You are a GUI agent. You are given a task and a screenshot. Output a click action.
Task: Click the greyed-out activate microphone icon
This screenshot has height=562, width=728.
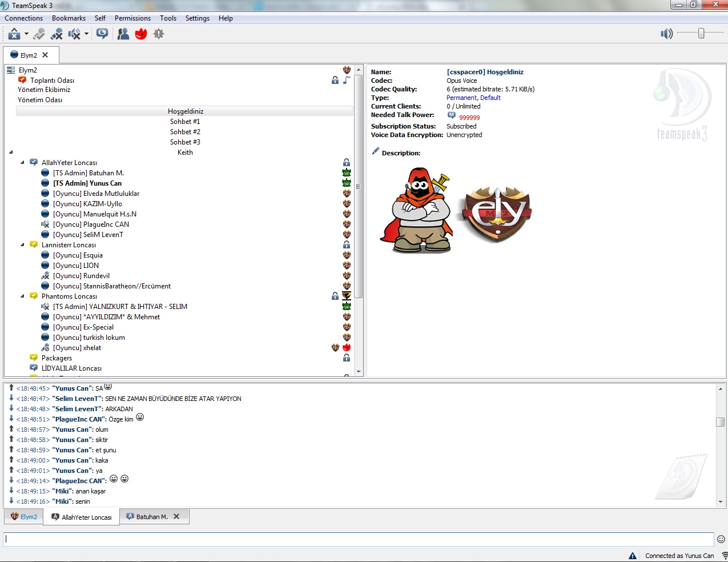(39, 34)
